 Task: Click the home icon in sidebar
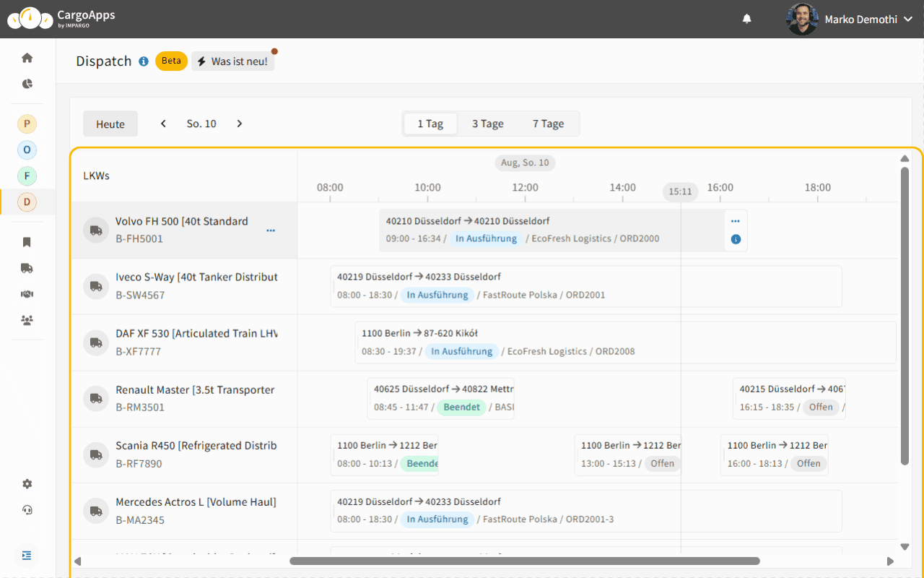click(27, 58)
